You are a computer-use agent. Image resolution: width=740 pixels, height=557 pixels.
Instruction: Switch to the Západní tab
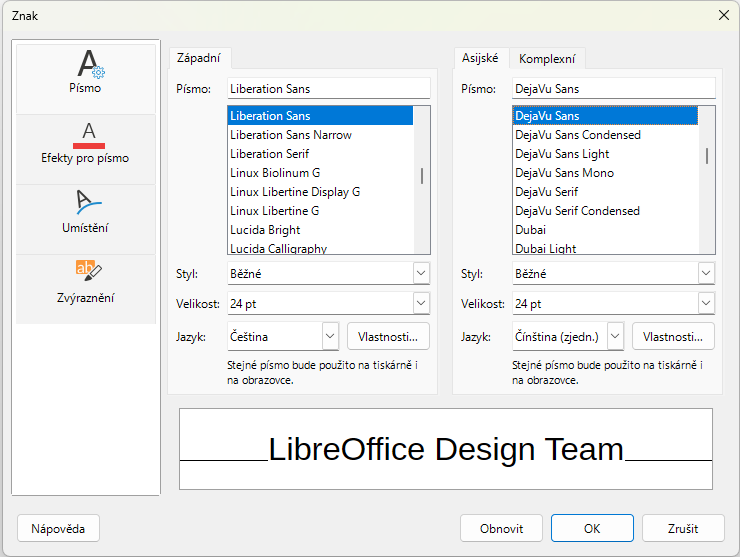(x=199, y=58)
